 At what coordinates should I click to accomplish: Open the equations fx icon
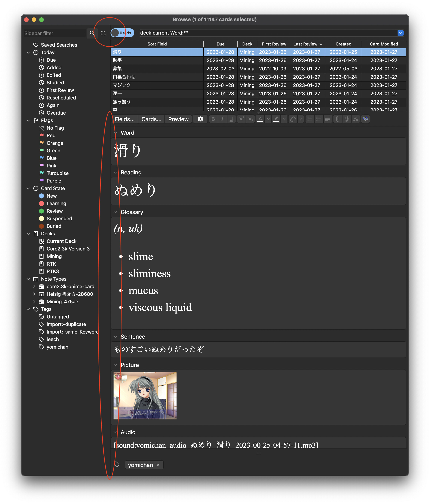[x=356, y=119]
